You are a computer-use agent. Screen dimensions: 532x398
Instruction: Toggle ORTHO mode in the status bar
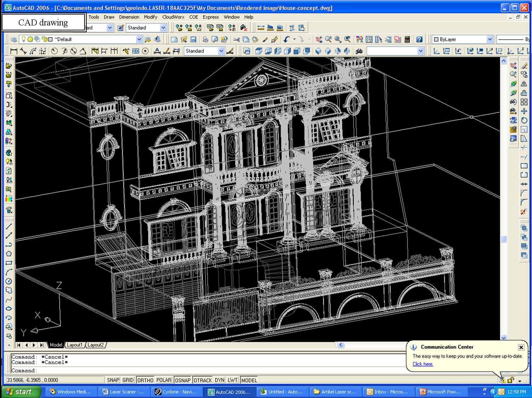coord(145,380)
